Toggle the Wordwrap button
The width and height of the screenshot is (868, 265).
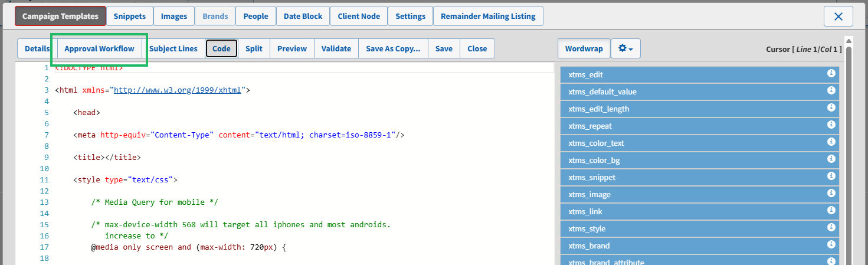pos(584,48)
